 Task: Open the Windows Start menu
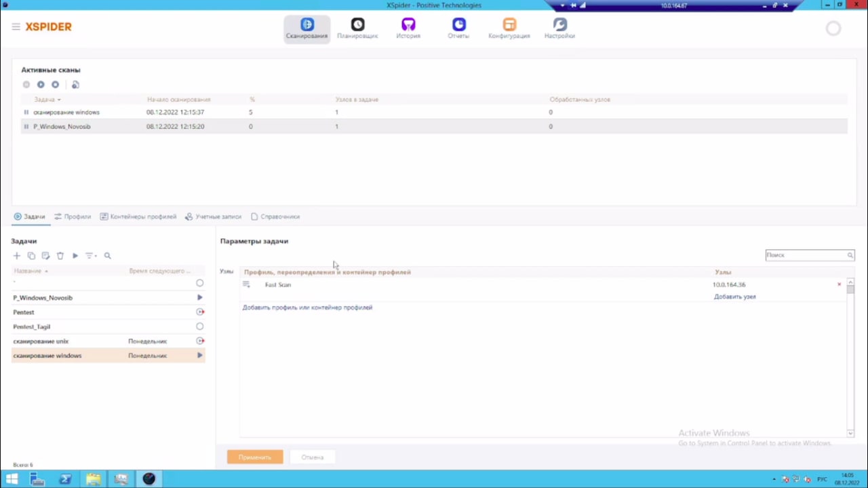[12, 479]
